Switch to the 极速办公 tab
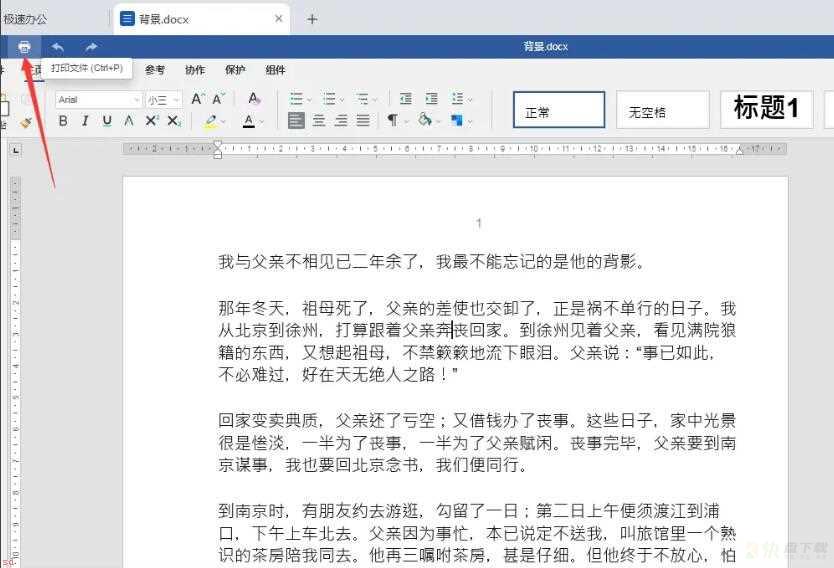 click(x=25, y=20)
